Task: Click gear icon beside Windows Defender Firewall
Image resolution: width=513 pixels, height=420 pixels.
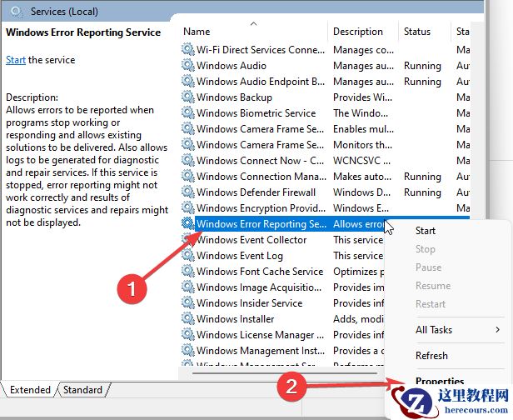Action: 188,192
